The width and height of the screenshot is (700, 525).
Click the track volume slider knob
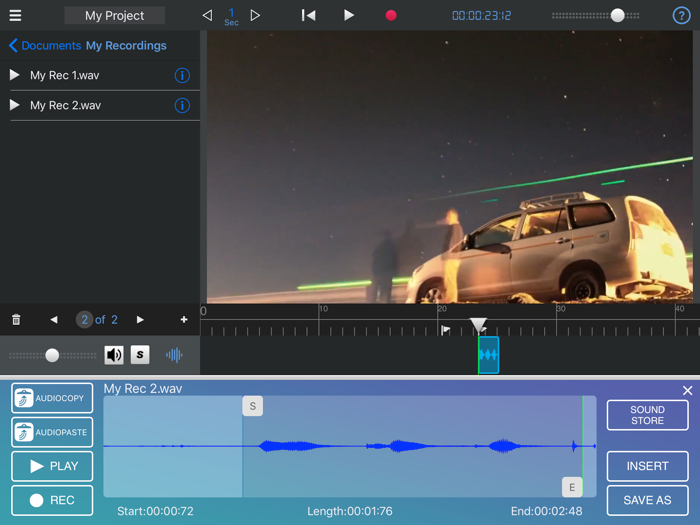tap(52, 355)
